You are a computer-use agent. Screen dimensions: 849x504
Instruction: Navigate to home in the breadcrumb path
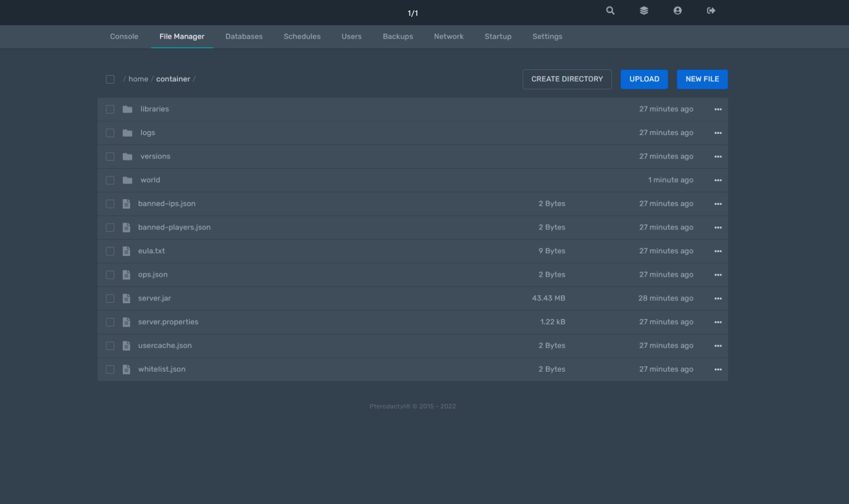138,79
